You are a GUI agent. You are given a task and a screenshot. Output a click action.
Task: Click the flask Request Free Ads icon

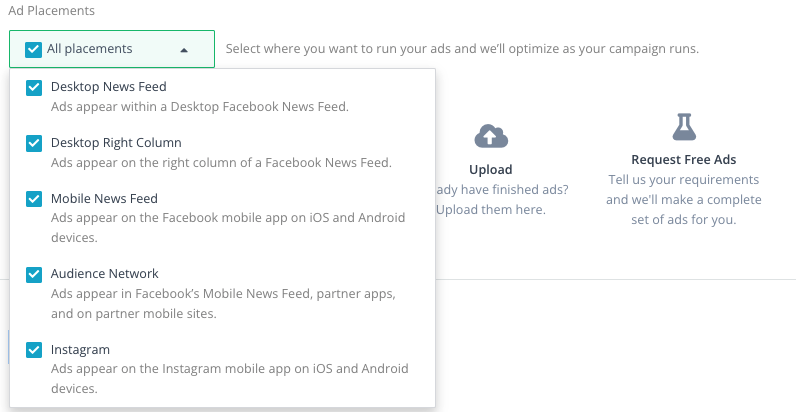click(x=684, y=127)
